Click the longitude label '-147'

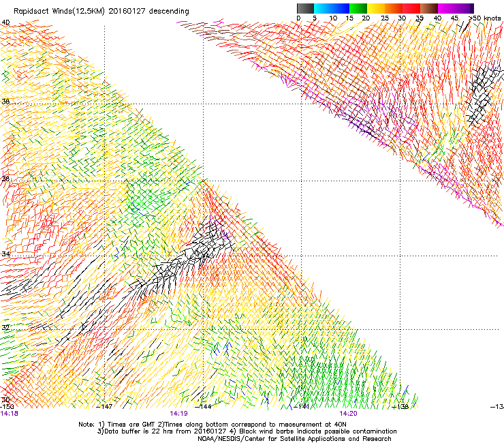105,406
